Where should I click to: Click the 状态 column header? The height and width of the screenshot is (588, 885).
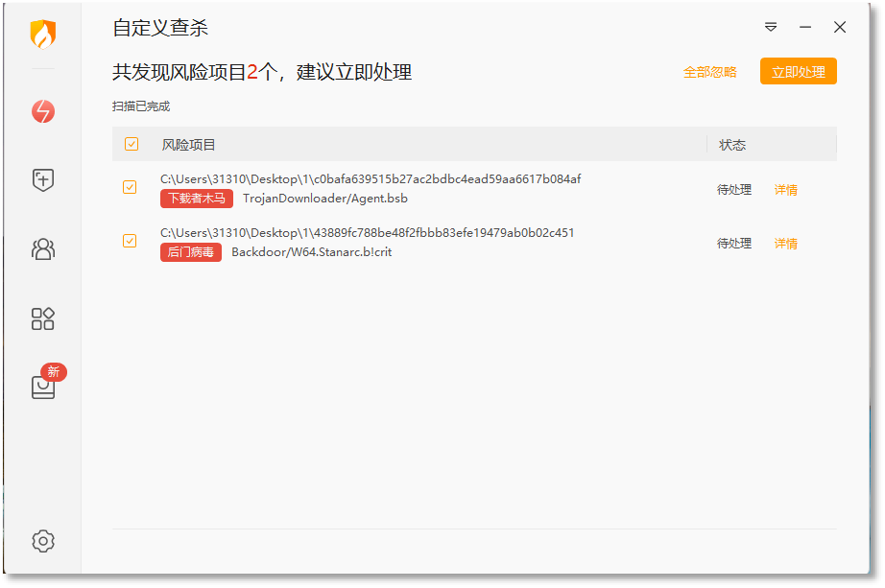coord(732,145)
